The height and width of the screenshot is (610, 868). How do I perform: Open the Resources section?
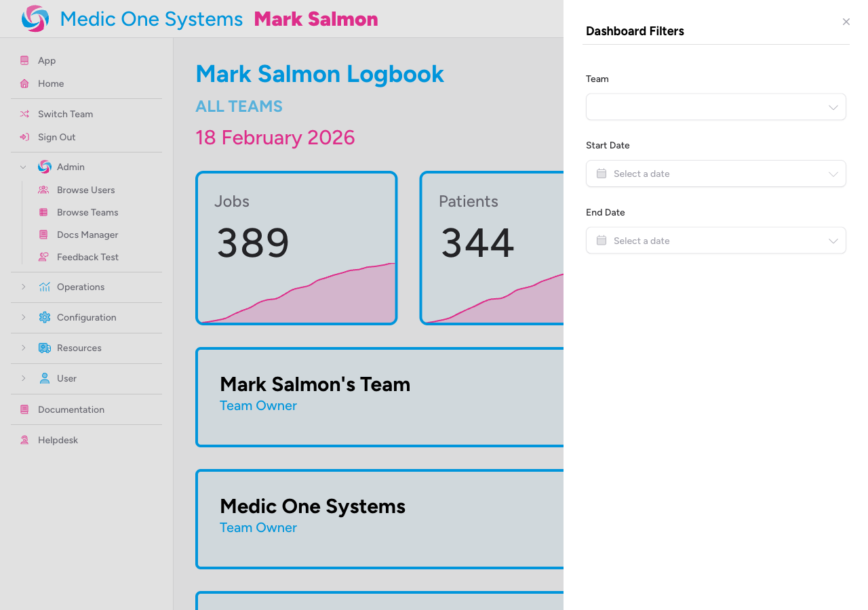23,348
